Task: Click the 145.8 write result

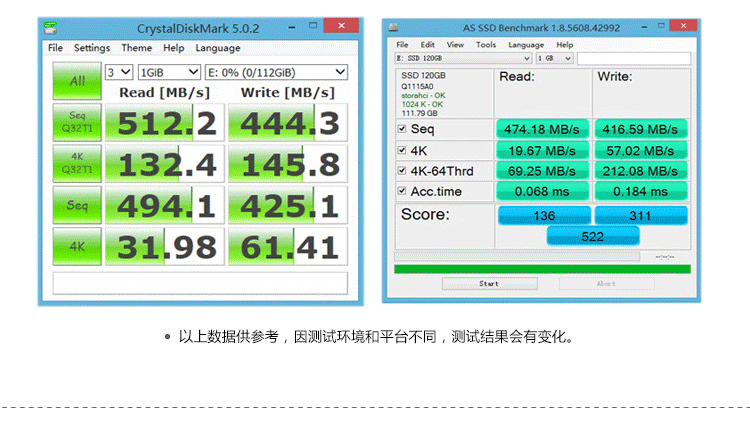Action: tap(288, 164)
